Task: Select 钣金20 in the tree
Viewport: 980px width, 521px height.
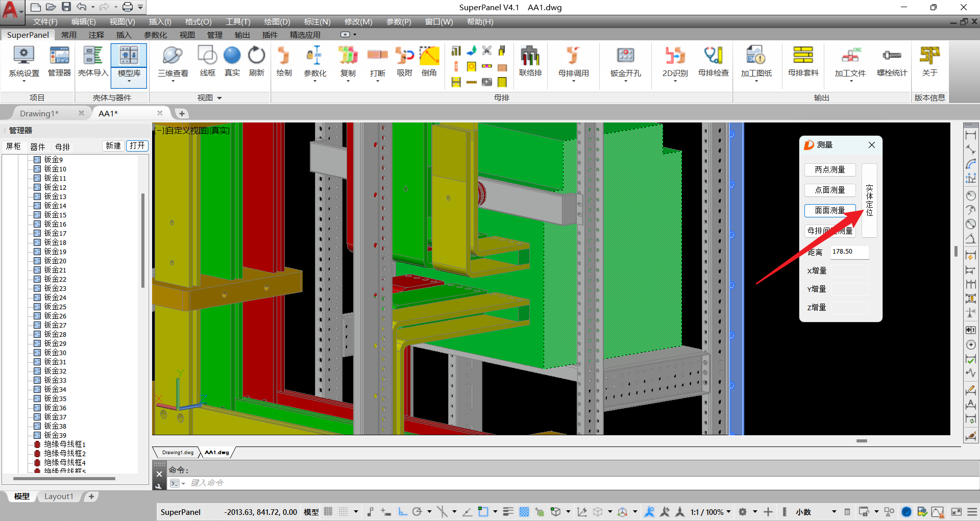Action: click(55, 261)
